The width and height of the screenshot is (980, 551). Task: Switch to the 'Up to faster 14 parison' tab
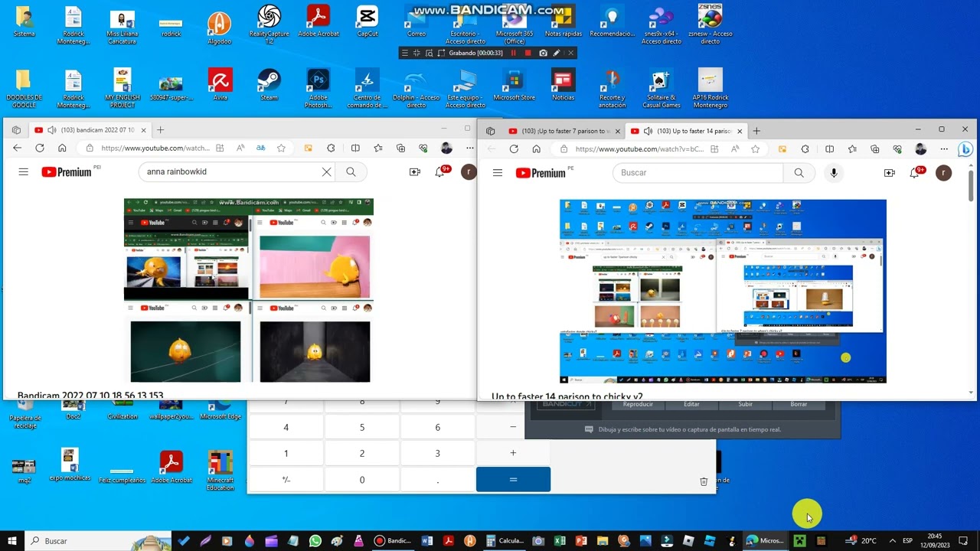[685, 131]
